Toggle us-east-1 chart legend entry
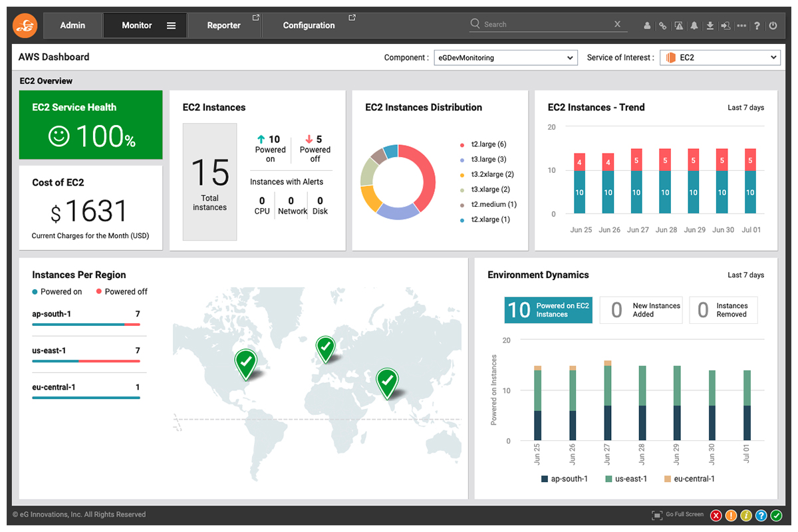Screen dimensions: 798x532 626,479
